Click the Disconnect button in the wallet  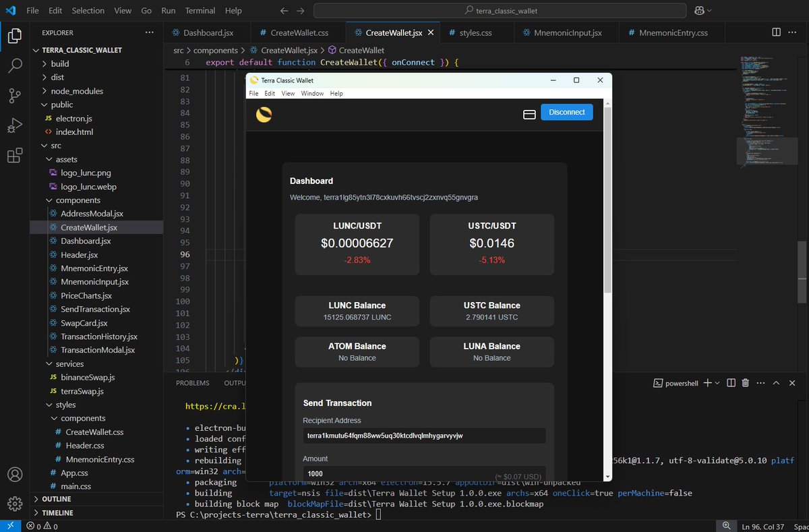(x=566, y=112)
